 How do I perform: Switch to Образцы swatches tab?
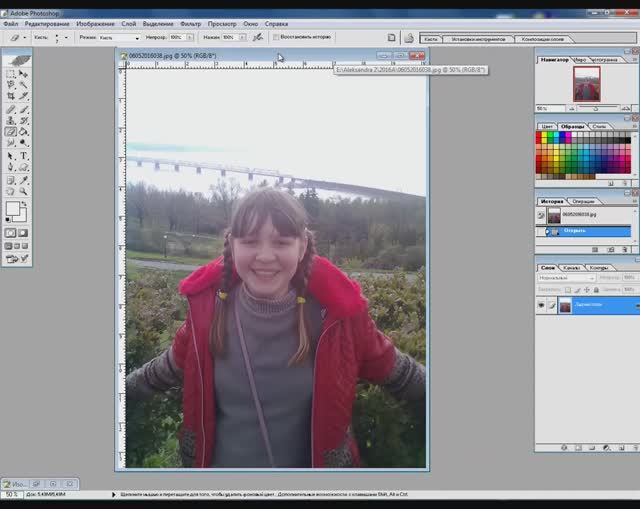pyautogui.click(x=572, y=127)
